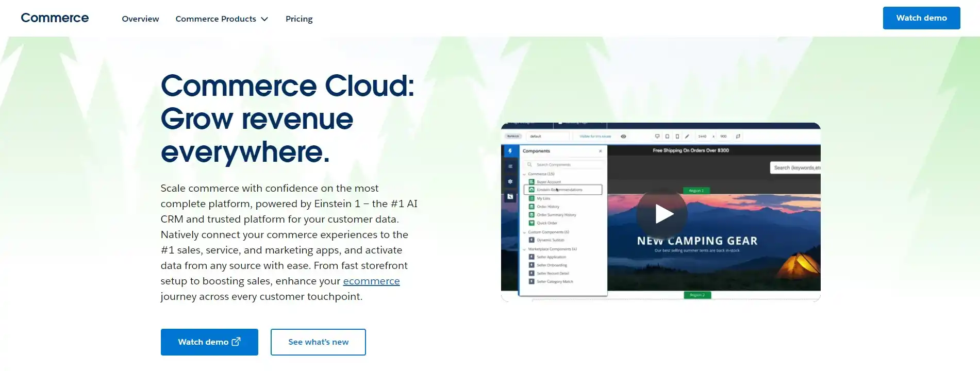The width and height of the screenshot is (980, 371).
Task: Open the Overview nav item
Action: click(x=140, y=19)
